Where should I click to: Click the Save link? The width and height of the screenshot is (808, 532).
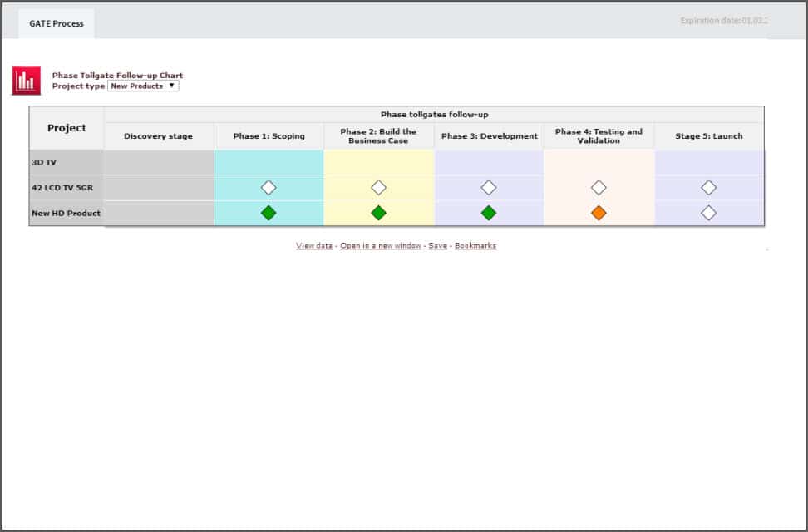click(437, 246)
